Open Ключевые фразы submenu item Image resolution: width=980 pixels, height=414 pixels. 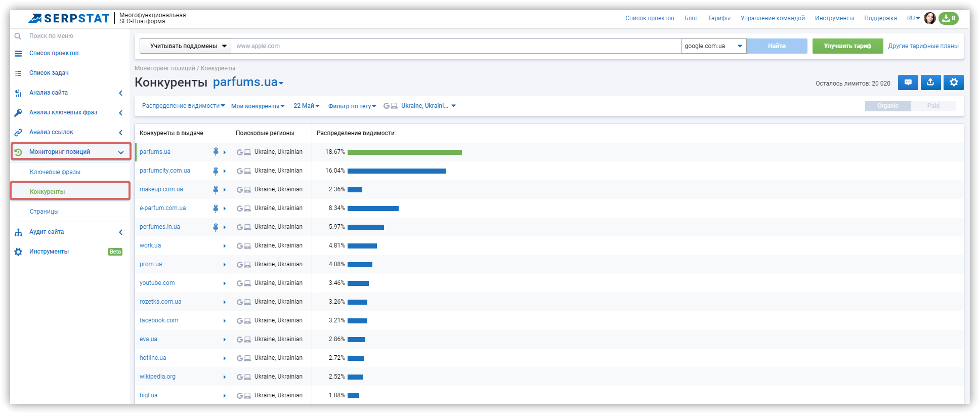tap(55, 172)
